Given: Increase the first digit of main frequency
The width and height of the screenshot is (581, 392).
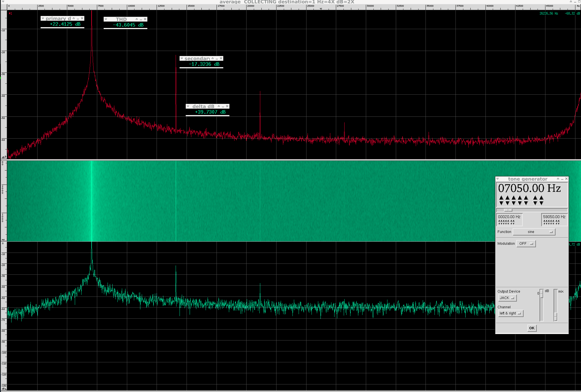Looking at the screenshot, I should [501, 198].
